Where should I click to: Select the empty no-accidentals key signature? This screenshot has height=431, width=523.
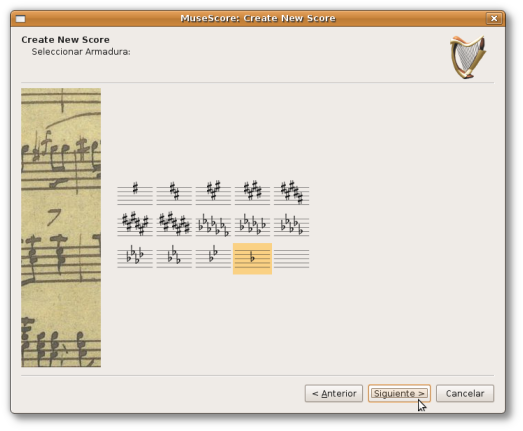tap(292, 259)
